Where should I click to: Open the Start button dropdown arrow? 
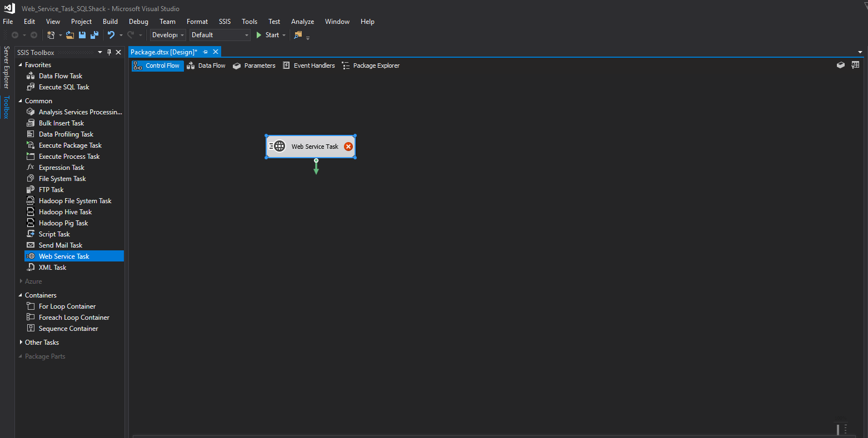[284, 35]
